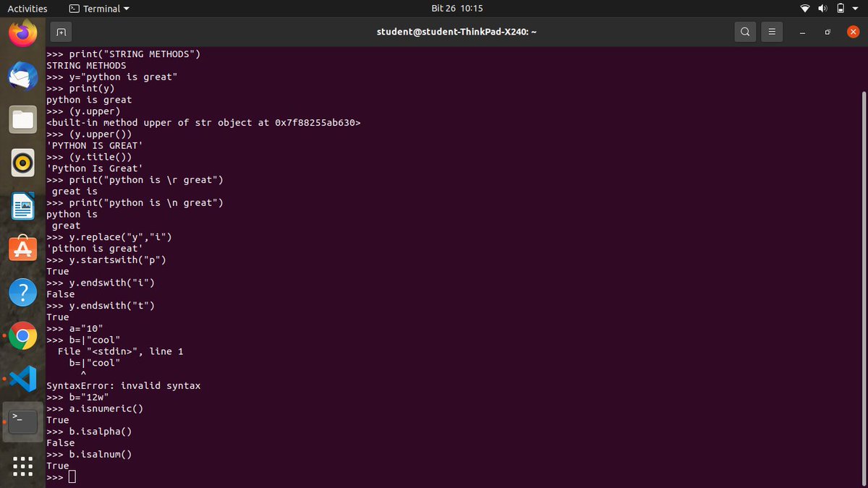Show Applications grid from the dock
This screenshot has height=488, width=868.
click(22, 467)
